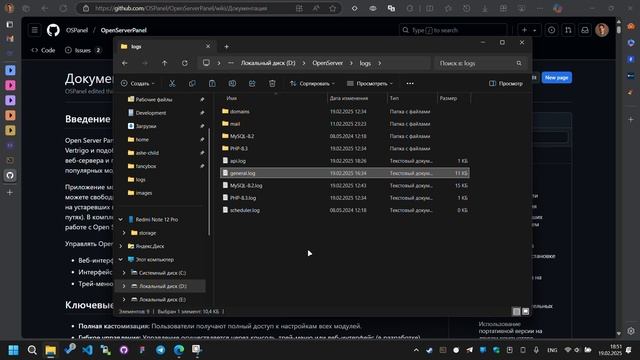
Task: Open Visual Studio Code from taskbar
Action: tap(87, 350)
